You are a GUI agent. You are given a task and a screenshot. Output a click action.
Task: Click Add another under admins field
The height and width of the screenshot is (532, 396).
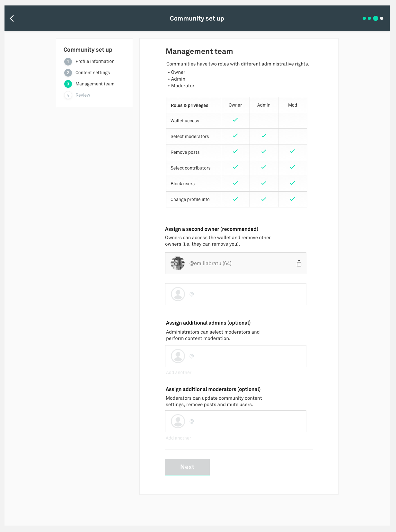pos(179,373)
